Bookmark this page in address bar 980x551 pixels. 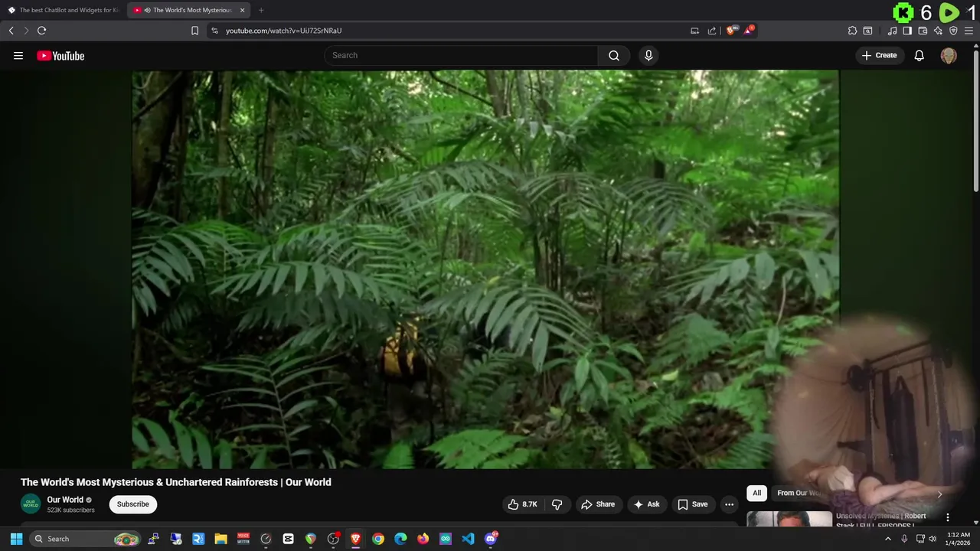coord(194,31)
